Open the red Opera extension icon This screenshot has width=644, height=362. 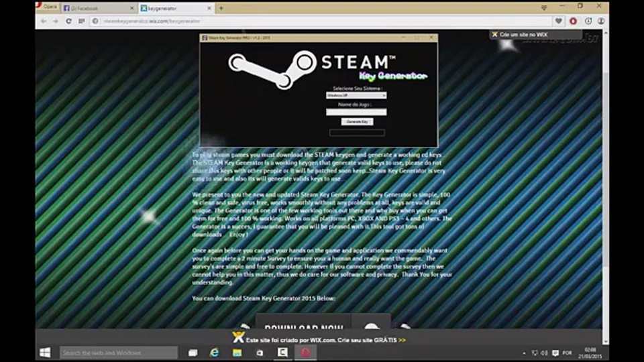click(573, 21)
